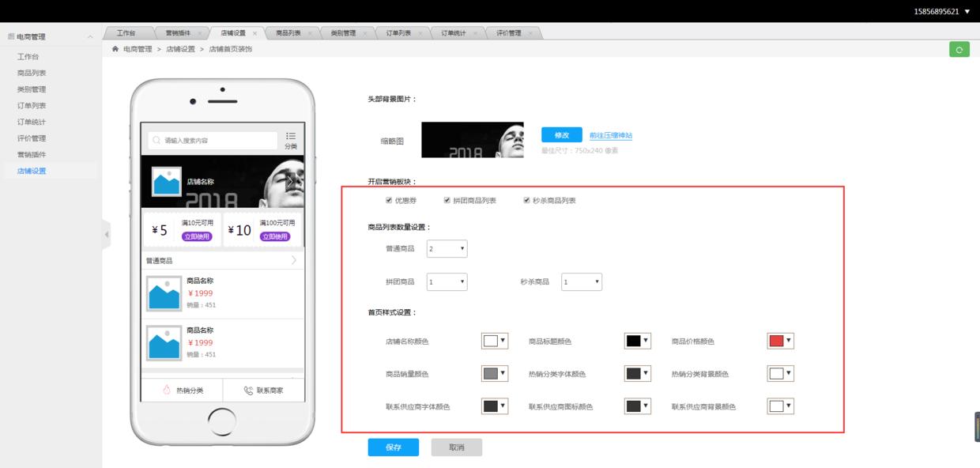This screenshot has height=468, width=980.
Task: Click the home icon in breadcrumb
Action: point(115,49)
